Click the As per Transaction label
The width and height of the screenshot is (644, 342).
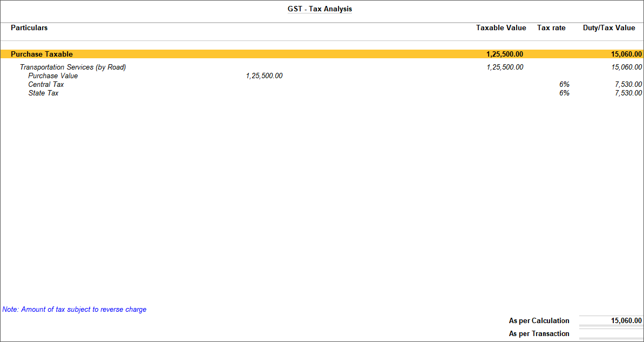coord(539,333)
